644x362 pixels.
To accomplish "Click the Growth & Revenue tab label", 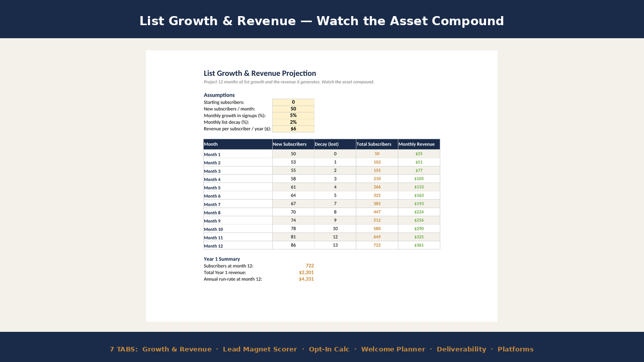I will [177, 349].
